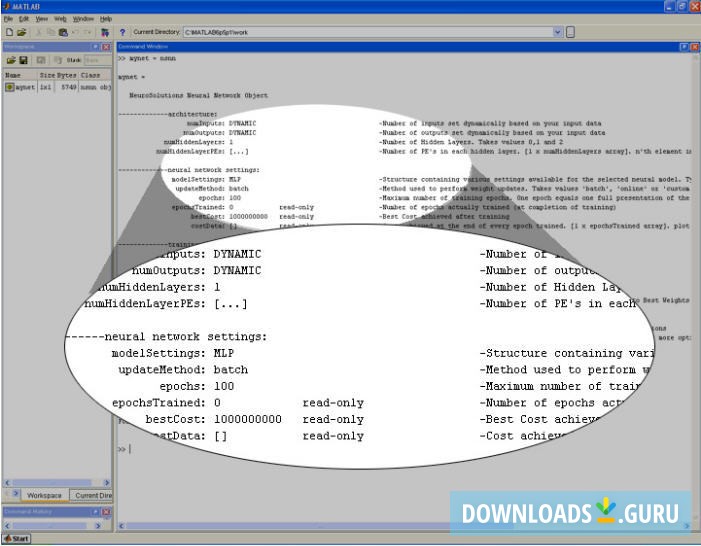Click the Current Directory path field

368,32
